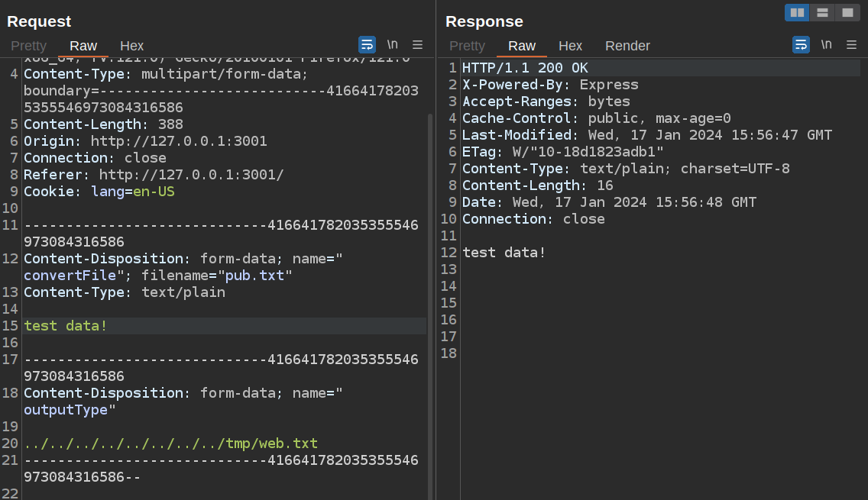Viewport: 868px width, 500px height.
Task: Show non-printable characters in Request panel
Action: point(392,44)
